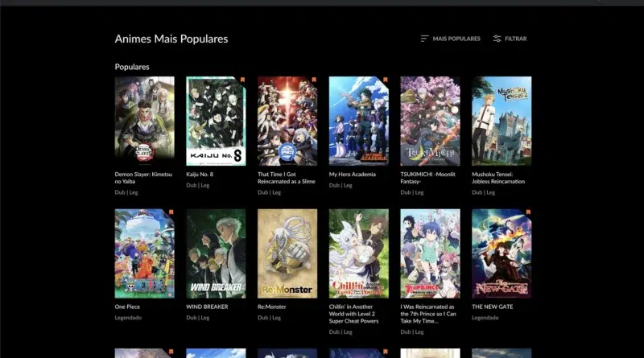Click the Animes Mais Populares heading
The image size is (644, 358).
tap(171, 39)
